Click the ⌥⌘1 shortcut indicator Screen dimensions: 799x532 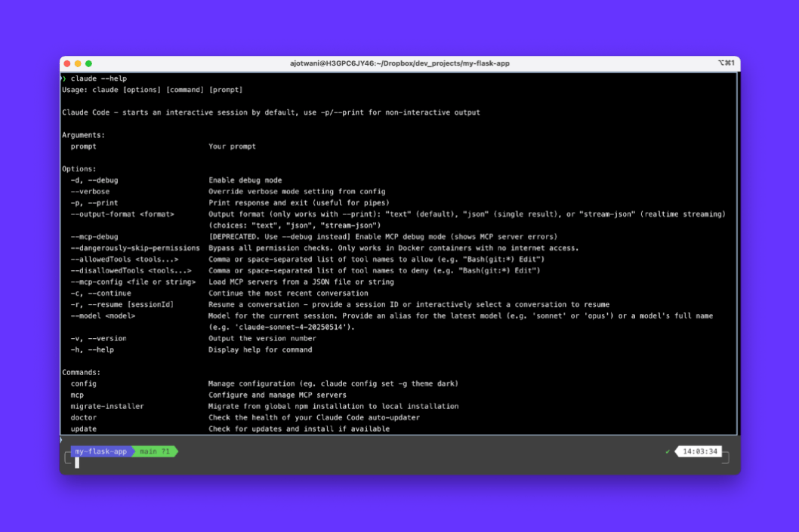tap(727, 63)
